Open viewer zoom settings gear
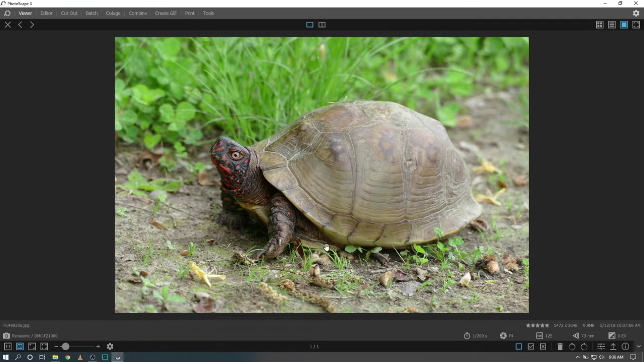This screenshot has width=644, height=362. tap(110, 347)
